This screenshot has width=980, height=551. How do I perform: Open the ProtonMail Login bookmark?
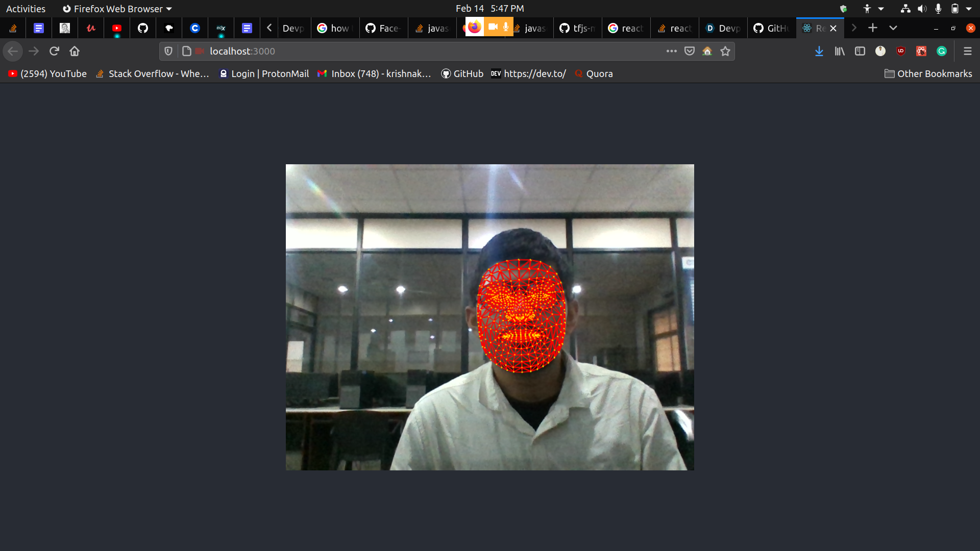click(264, 73)
